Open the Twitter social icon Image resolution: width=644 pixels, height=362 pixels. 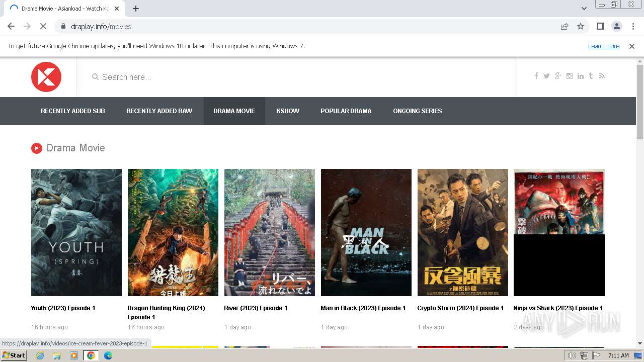546,76
